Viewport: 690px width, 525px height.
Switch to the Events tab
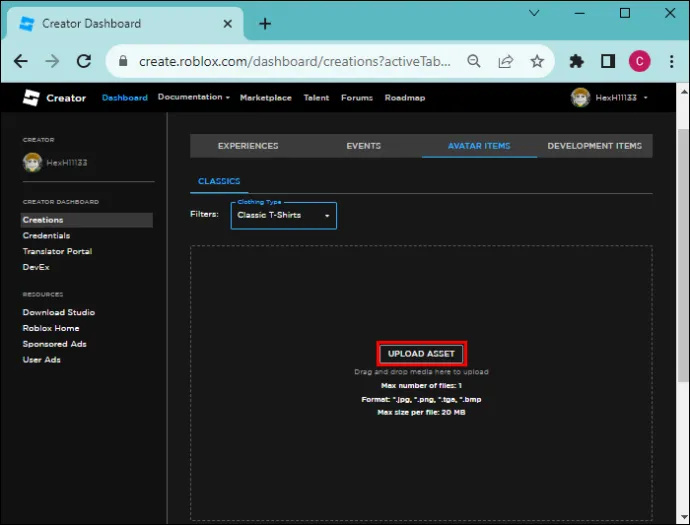363,146
